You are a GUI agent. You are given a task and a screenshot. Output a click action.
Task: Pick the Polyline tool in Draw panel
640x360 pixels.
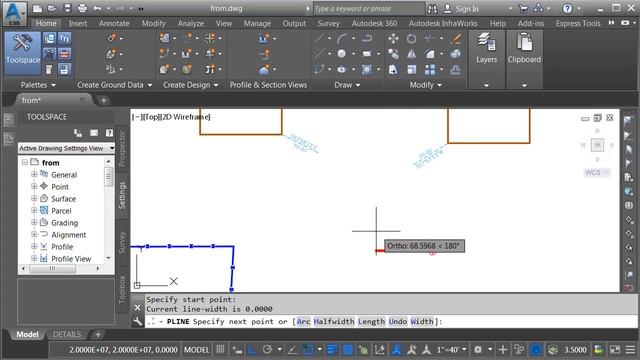coord(367,38)
